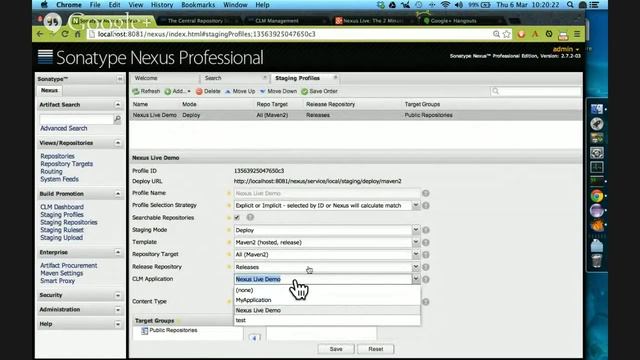Open the Release Repository dropdown
This screenshot has height=360, width=640.
coord(416,267)
